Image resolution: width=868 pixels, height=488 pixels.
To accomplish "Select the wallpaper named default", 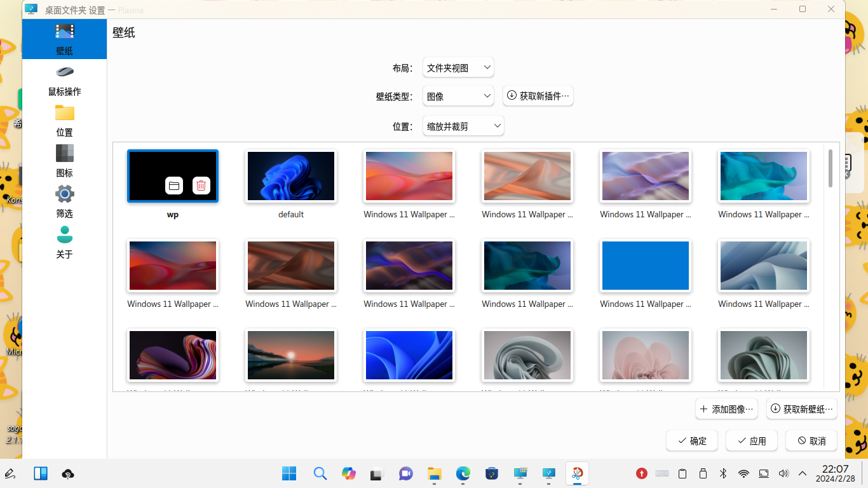I will [291, 176].
